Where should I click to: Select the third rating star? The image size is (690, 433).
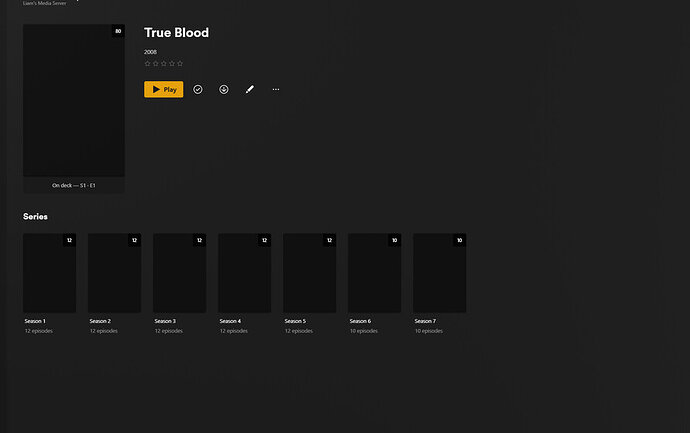point(164,63)
